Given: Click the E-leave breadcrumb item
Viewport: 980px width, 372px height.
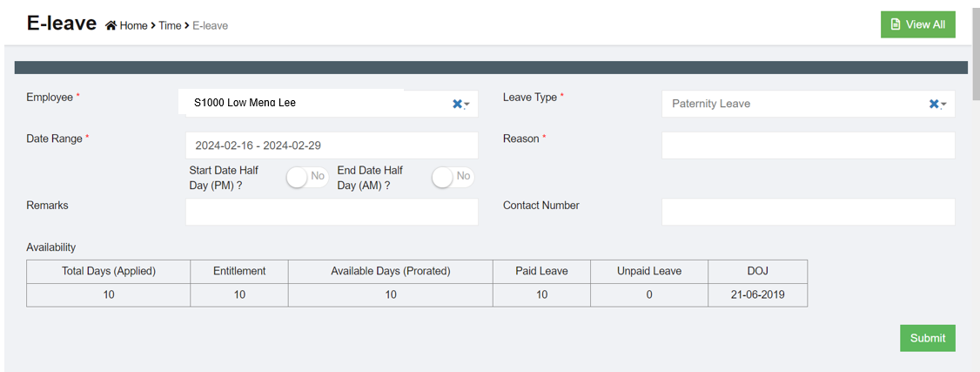Looking at the screenshot, I should tap(210, 25).
